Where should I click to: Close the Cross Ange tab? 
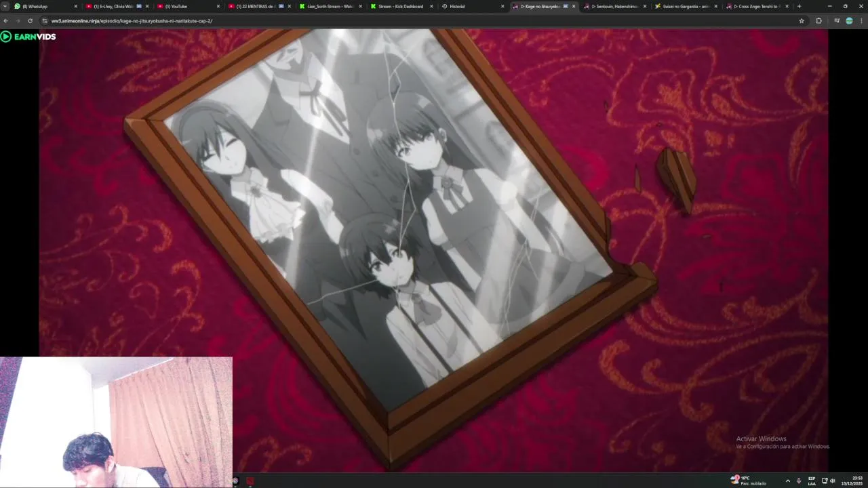(787, 6)
